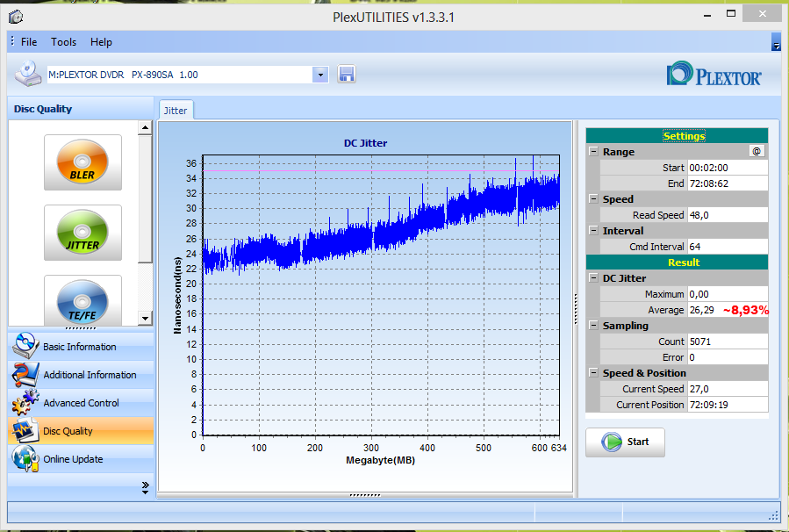Open Additional Information section

tap(81, 375)
